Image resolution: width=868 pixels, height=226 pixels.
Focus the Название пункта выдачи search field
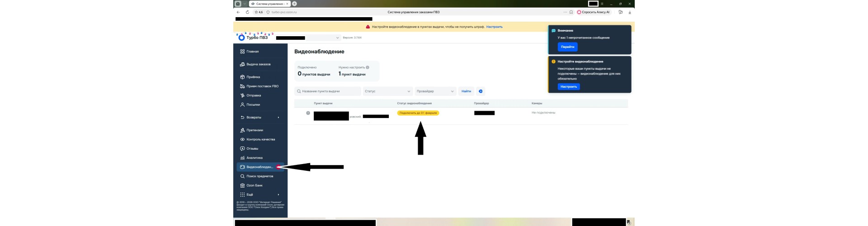pyautogui.click(x=328, y=91)
